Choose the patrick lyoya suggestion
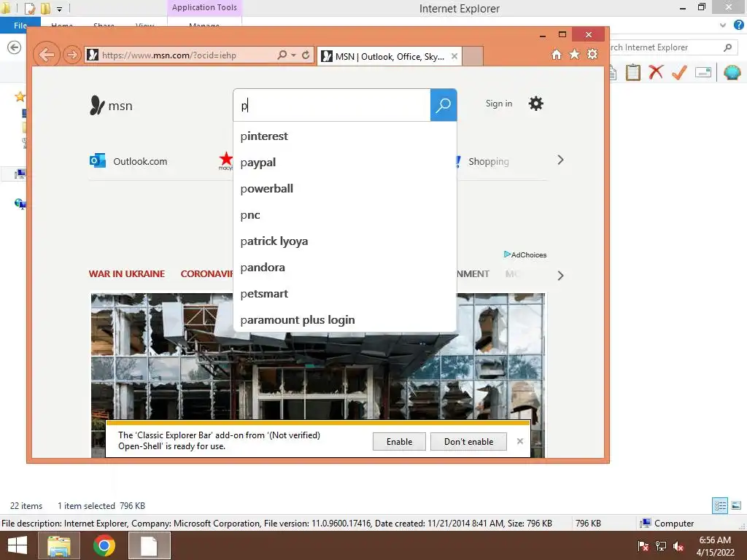747x560 pixels. pyautogui.click(x=345, y=241)
